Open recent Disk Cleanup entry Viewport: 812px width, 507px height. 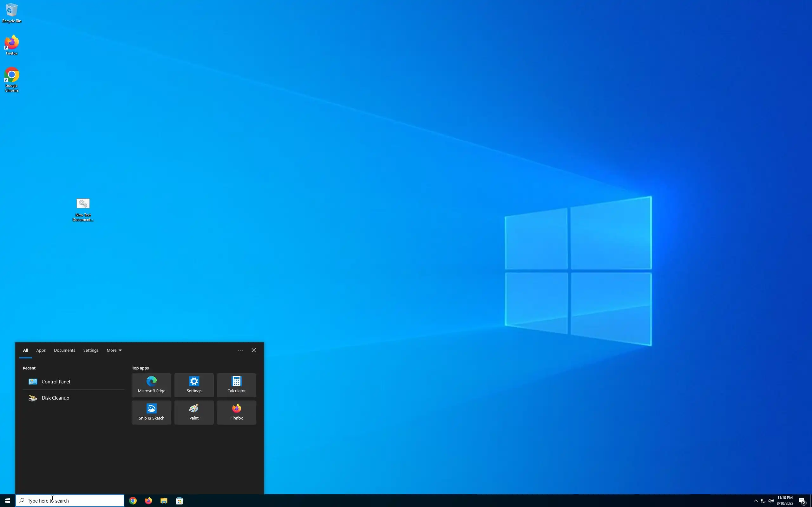pyautogui.click(x=56, y=398)
